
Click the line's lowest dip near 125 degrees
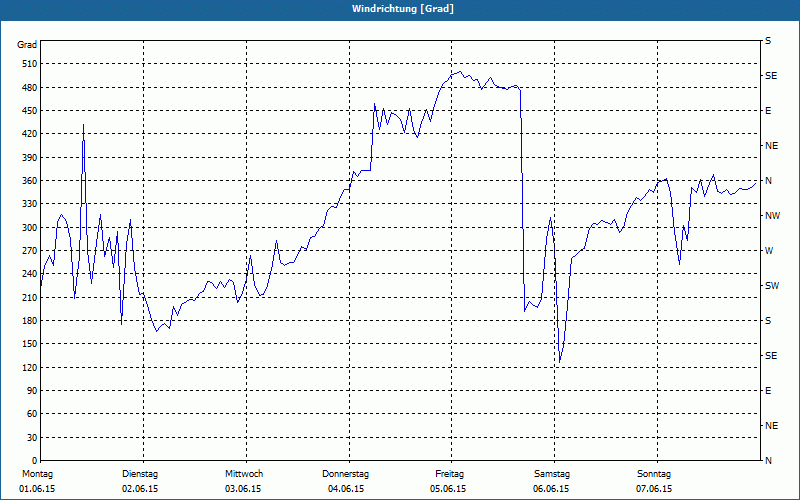coord(560,362)
